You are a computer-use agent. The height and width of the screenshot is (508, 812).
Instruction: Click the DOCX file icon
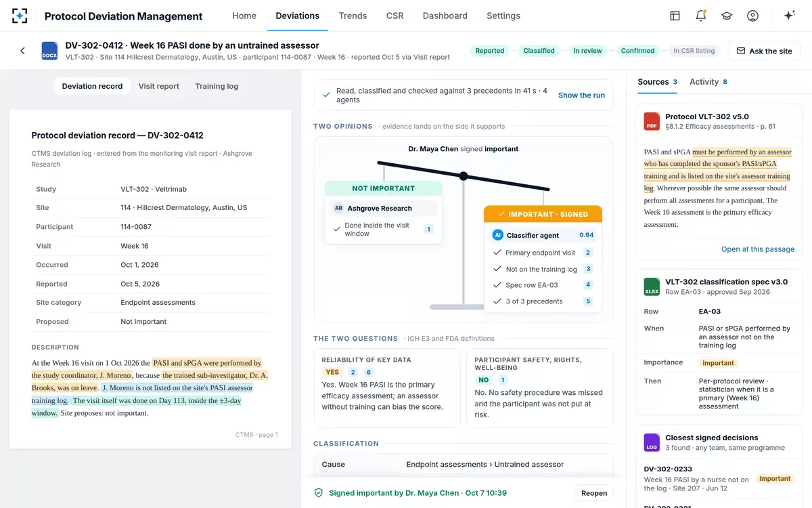tap(49, 51)
